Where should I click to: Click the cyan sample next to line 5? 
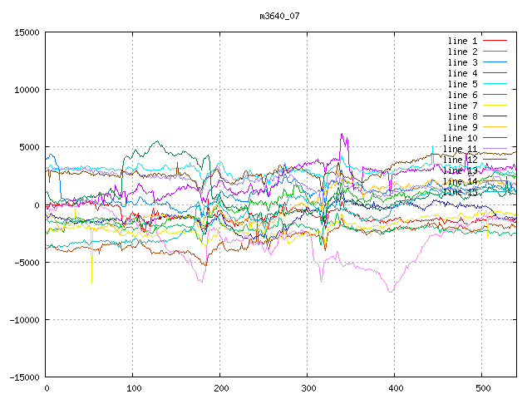pos(495,84)
